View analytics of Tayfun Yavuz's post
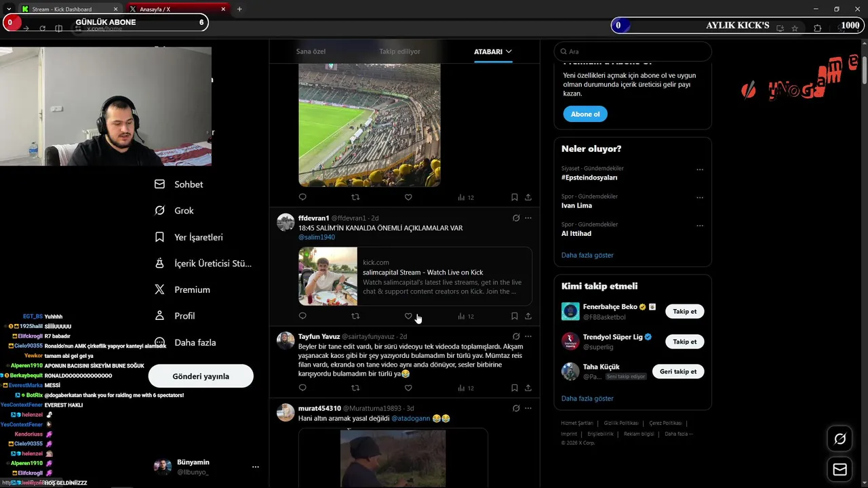Image resolution: width=868 pixels, height=488 pixels. 466,388
